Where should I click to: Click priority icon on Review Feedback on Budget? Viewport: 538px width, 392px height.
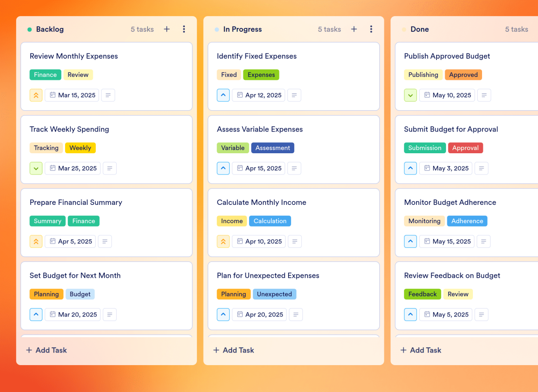410,315
